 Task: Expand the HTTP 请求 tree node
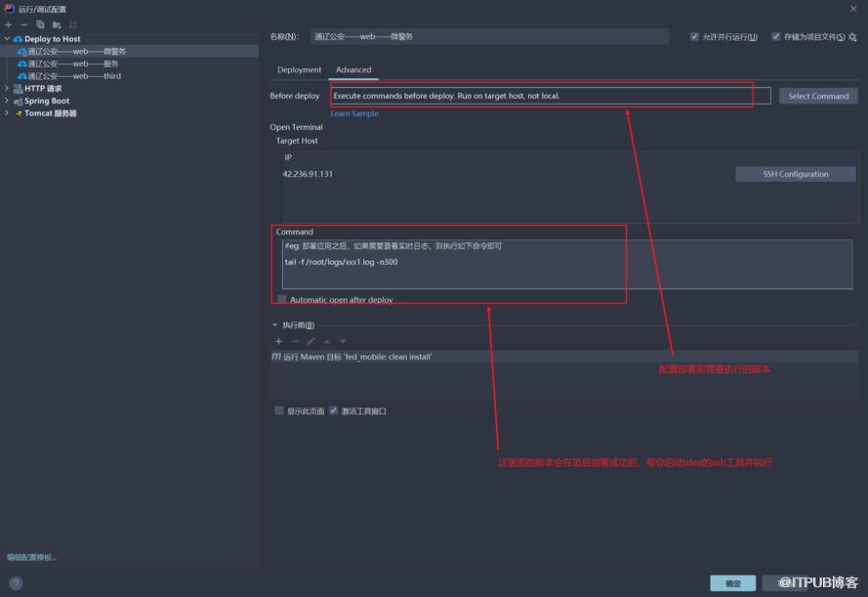click(7, 88)
